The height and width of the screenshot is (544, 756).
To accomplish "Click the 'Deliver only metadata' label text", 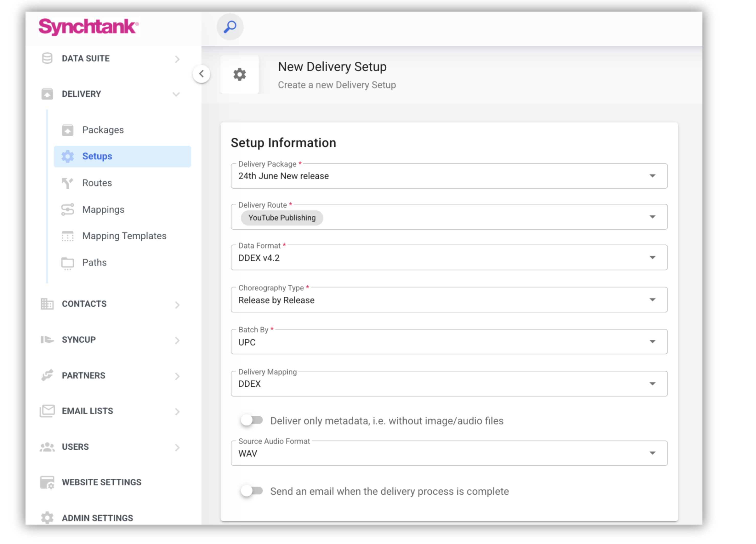I will [x=387, y=421].
